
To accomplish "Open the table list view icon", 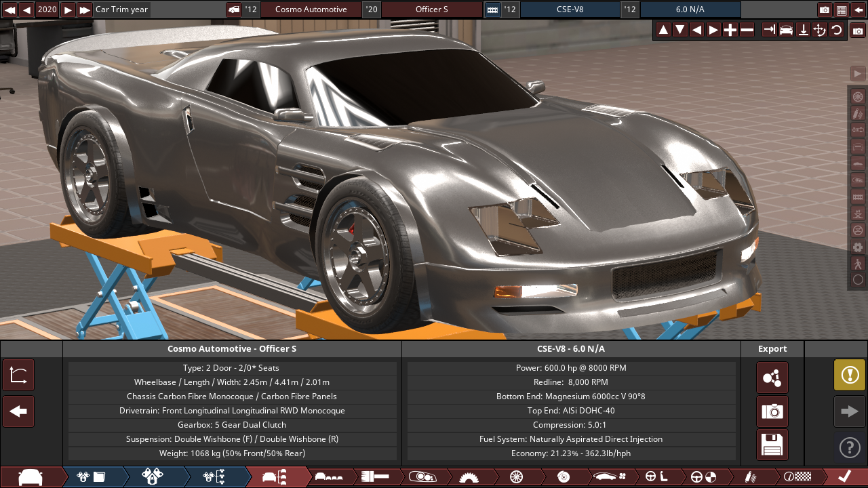I will (x=842, y=9).
